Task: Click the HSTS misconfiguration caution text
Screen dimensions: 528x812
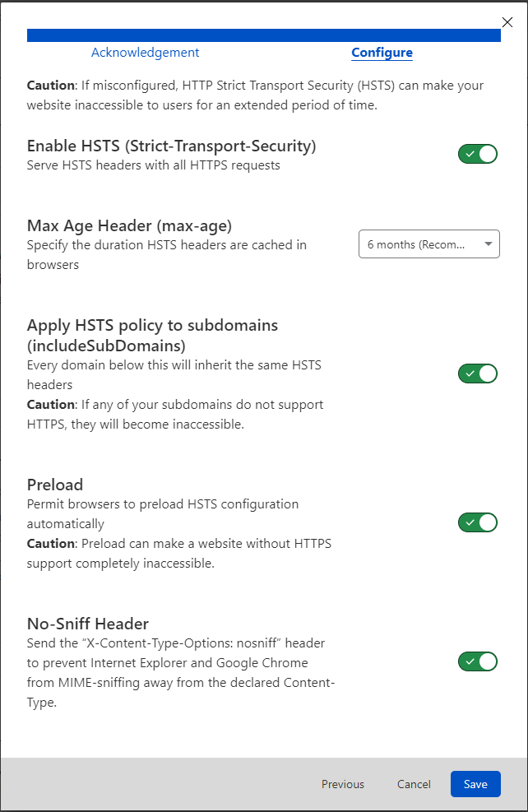Action: pyautogui.click(x=255, y=93)
